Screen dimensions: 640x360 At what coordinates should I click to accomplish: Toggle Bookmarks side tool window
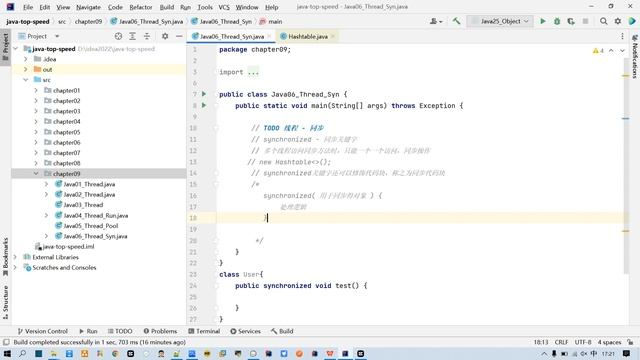5,256
